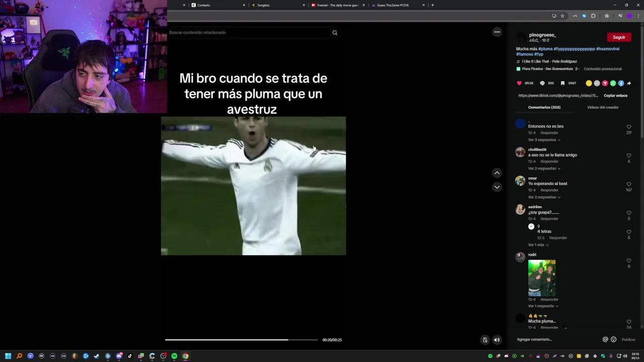
Task: Expand 'Ver 2 respuestas' under chollias08
Action: pyautogui.click(x=544, y=168)
